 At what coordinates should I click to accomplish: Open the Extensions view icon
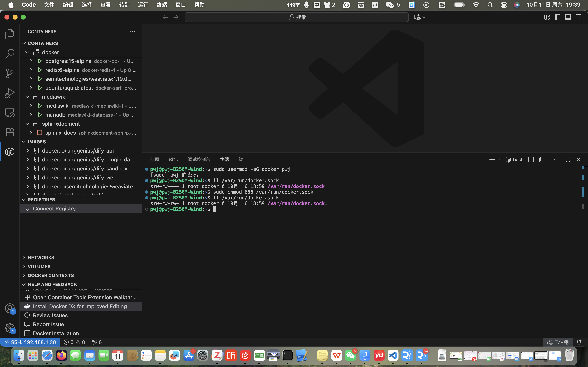pyautogui.click(x=10, y=132)
